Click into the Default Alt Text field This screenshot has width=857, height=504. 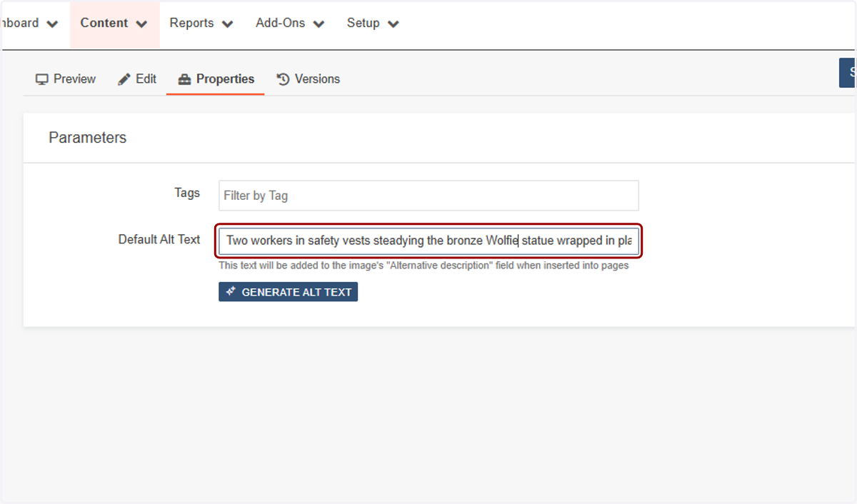coord(428,241)
